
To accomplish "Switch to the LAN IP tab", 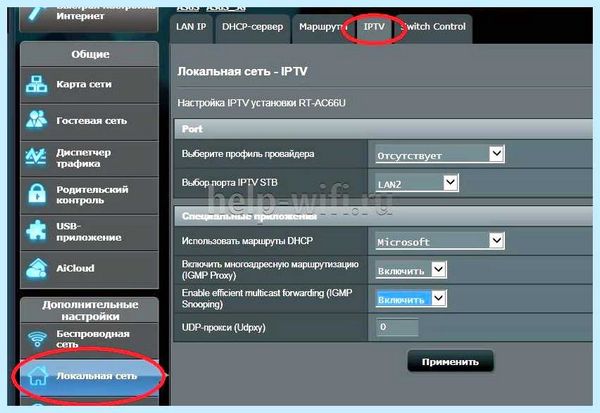I will pyautogui.click(x=191, y=29).
